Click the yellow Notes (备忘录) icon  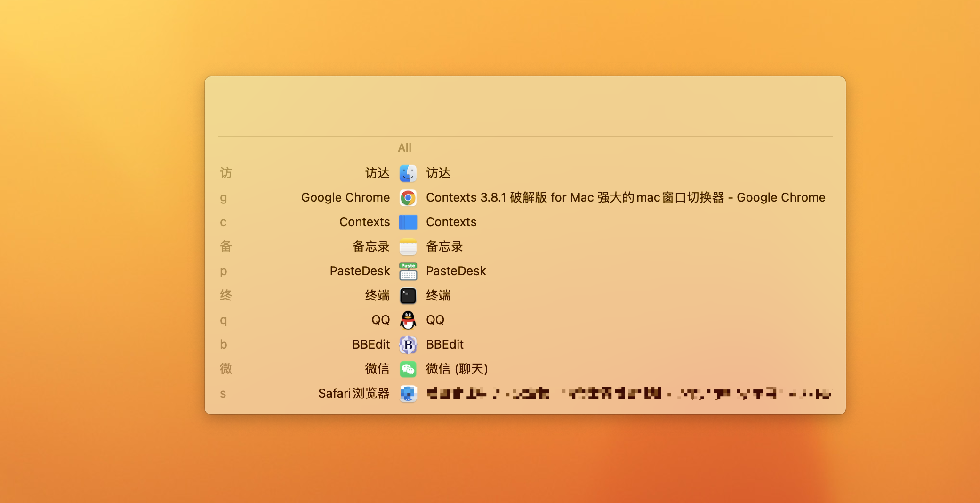tap(408, 246)
